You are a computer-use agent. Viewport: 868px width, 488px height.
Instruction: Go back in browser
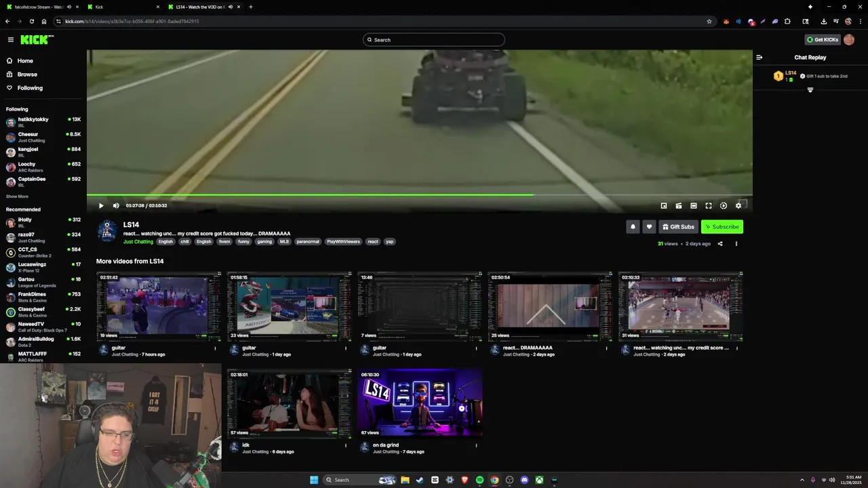[x=7, y=21]
